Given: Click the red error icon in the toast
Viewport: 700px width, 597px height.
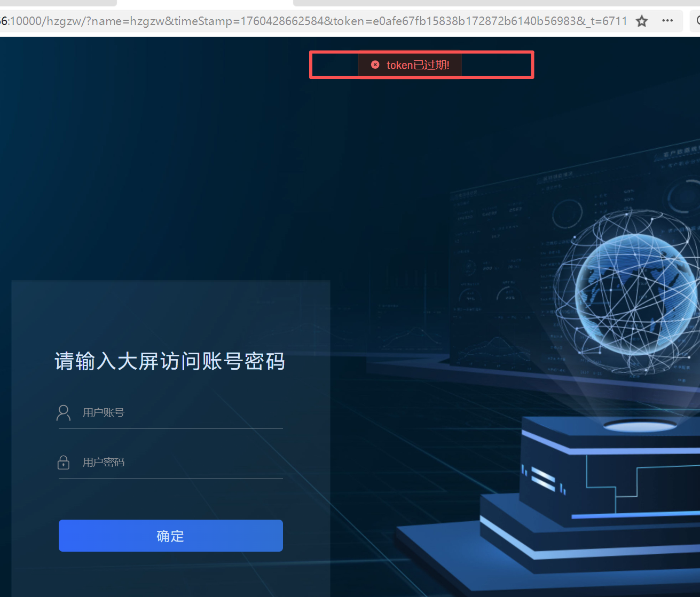Looking at the screenshot, I should pyautogui.click(x=375, y=65).
